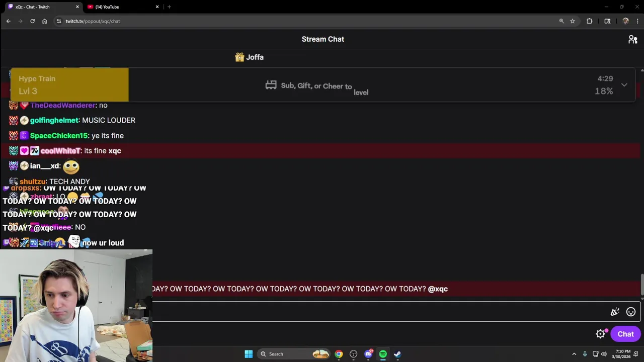
Task: Open the emote picker smiley icon
Action: (x=630, y=312)
